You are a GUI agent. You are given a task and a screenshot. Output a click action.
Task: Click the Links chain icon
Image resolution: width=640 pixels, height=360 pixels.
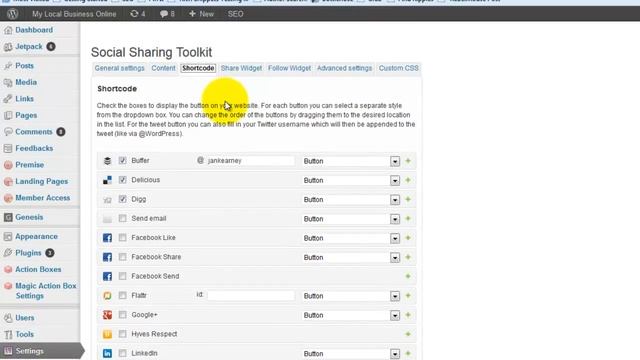click(8, 99)
